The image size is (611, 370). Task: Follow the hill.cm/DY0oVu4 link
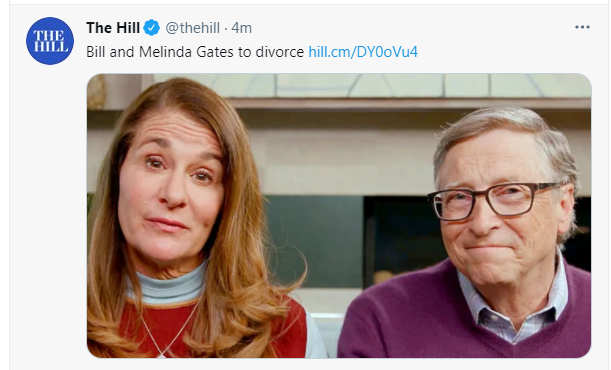(363, 52)
